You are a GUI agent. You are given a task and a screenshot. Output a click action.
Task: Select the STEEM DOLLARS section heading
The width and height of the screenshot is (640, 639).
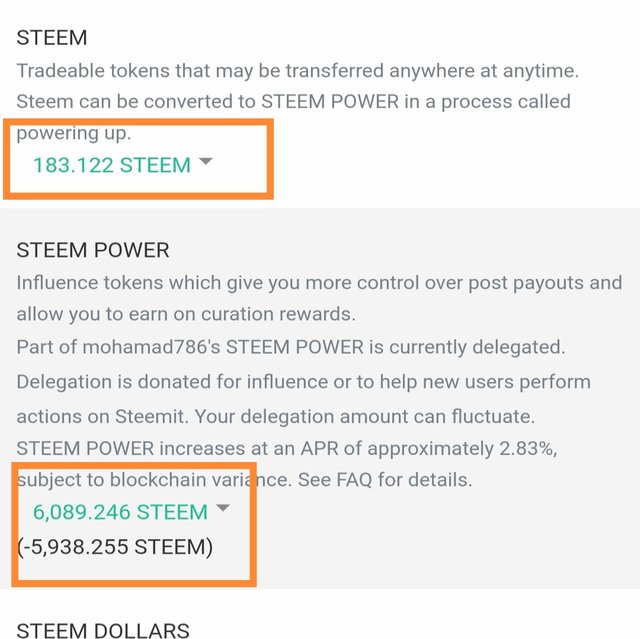tap(103, 630)
